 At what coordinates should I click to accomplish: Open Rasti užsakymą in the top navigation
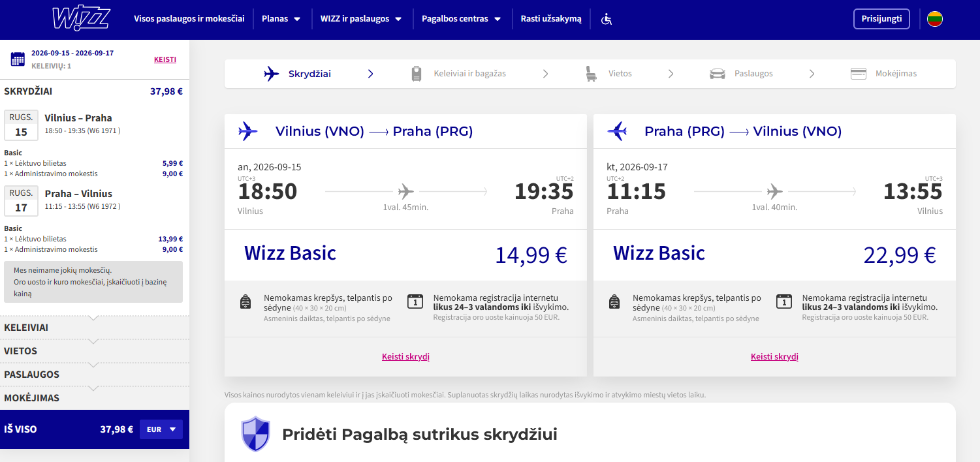pos(551,19)
